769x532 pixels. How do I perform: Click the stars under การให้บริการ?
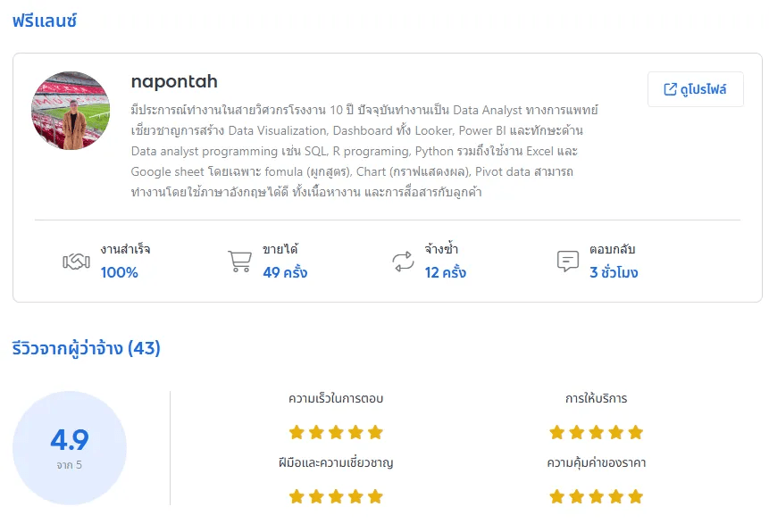point(596,432)
